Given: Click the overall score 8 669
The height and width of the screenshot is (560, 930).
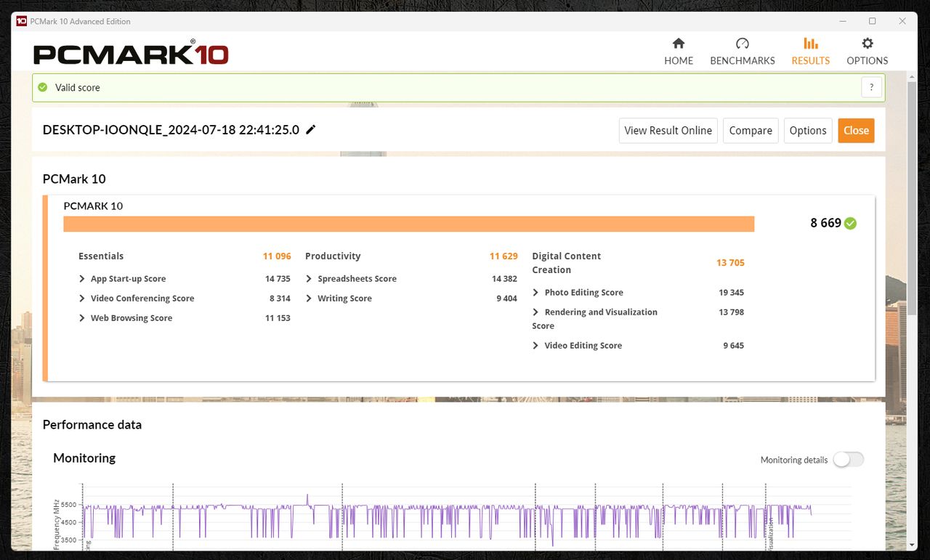Looking at the screenshot, I should click(825, 223).
